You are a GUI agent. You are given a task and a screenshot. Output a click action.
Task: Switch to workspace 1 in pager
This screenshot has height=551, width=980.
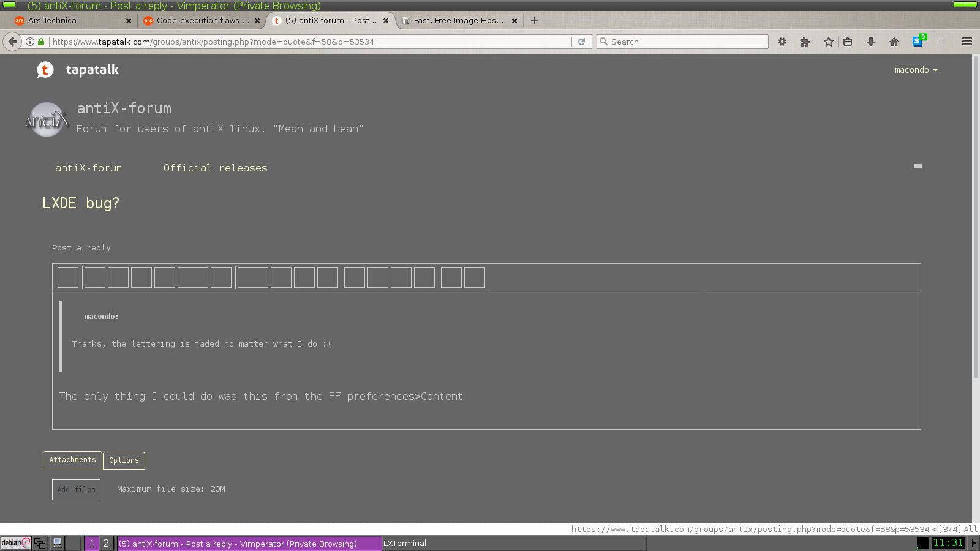coord(92,543)
